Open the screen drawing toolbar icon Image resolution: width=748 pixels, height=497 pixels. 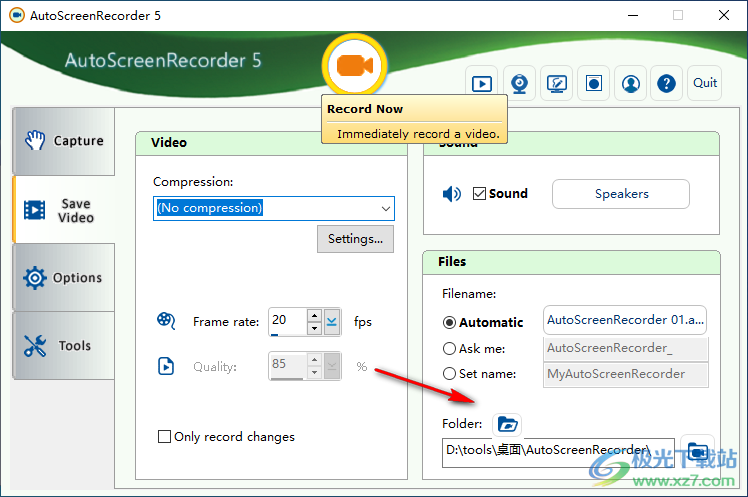click(556, 84)
